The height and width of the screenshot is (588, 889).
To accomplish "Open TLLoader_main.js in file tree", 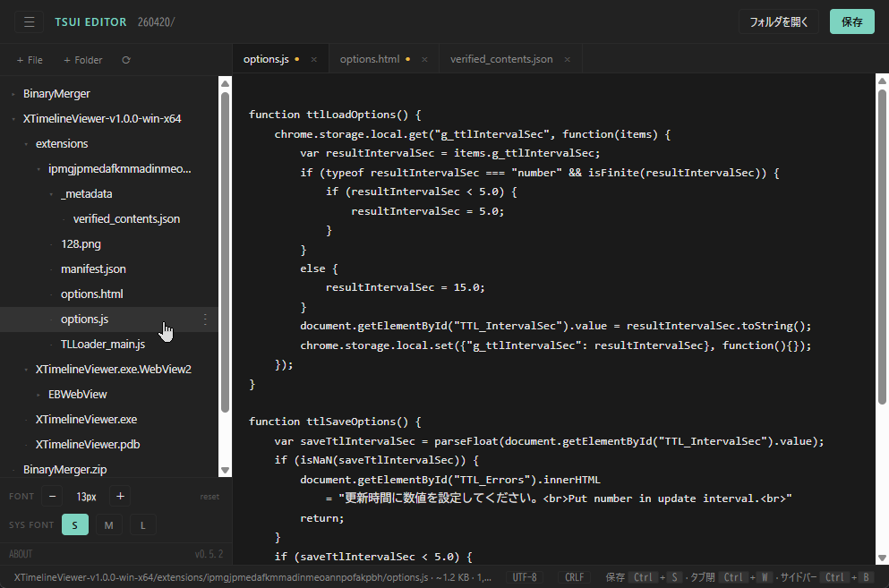I will point(103,345).
